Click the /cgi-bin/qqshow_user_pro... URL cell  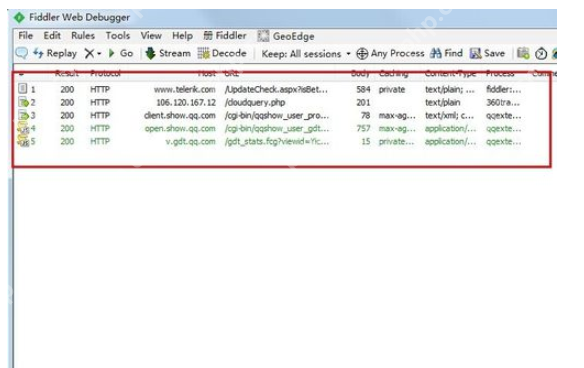click(277, 115)
